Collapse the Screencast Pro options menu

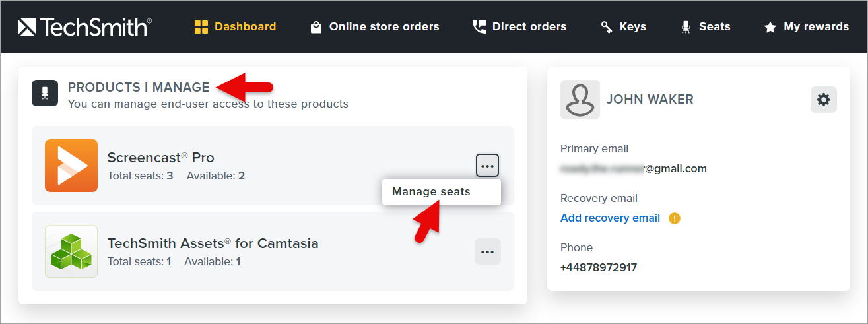pyautogui.click(x=487, y=166)
